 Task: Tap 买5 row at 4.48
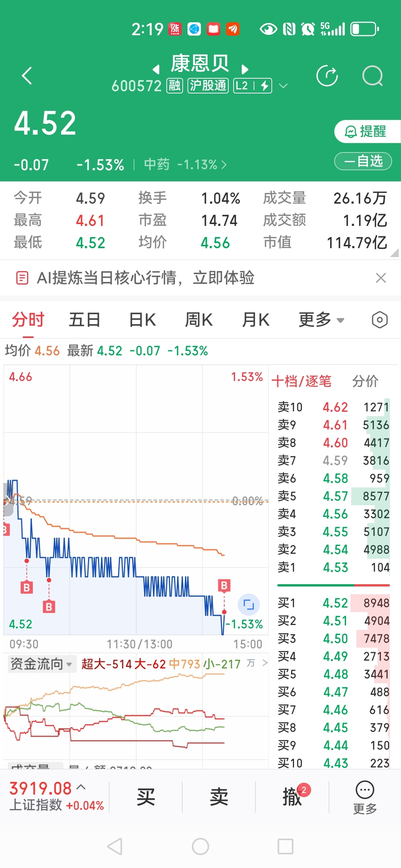333,674
